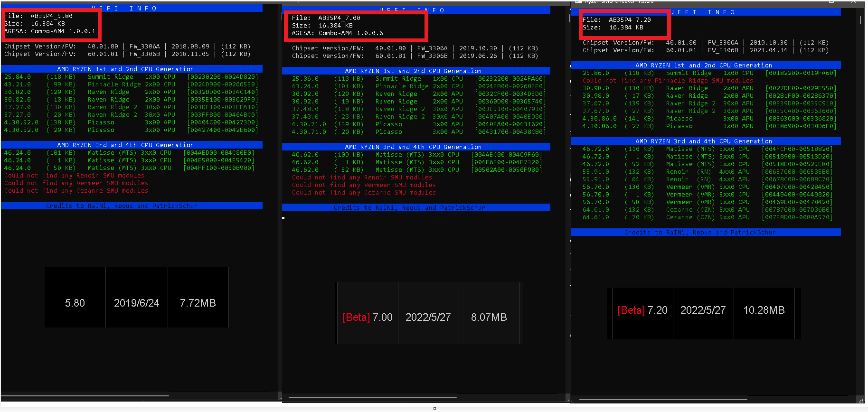This screenshot has height=412, width=868.
Task: Click horizontal scrollbar under the AB35P4_5.80 window
Action: 85,395
